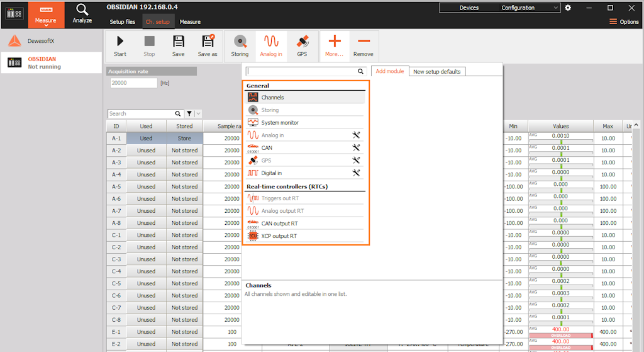Click the Acquisition rate 20000 field
644x352 pixels.
[133, 82]
